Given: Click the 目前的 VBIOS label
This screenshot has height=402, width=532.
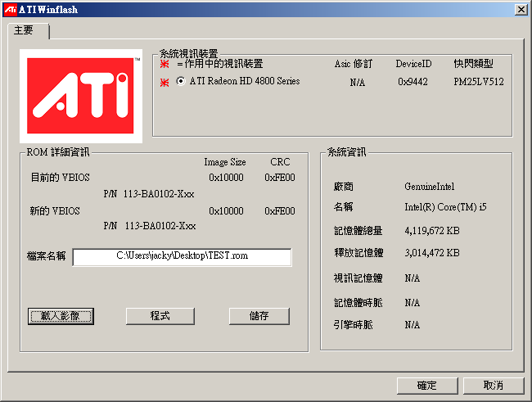Looking at the screenshot, I should pos(60,178).
